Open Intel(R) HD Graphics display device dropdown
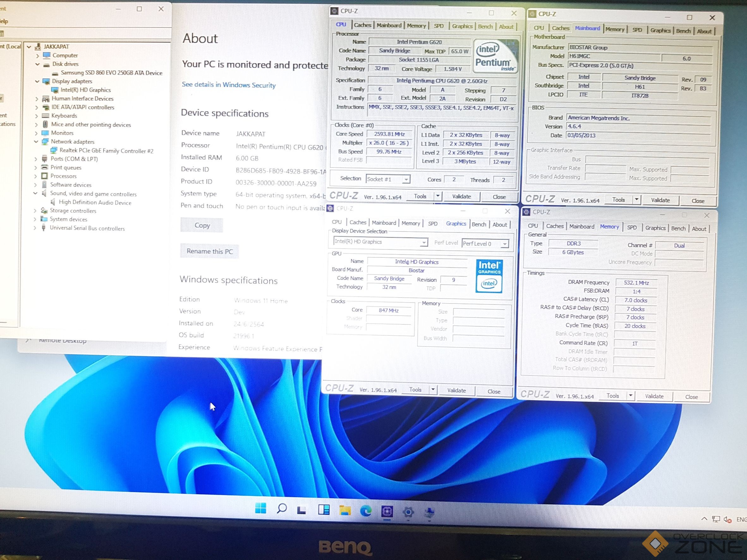The height and width of the screenshot is (560, 747). point(423,242)
